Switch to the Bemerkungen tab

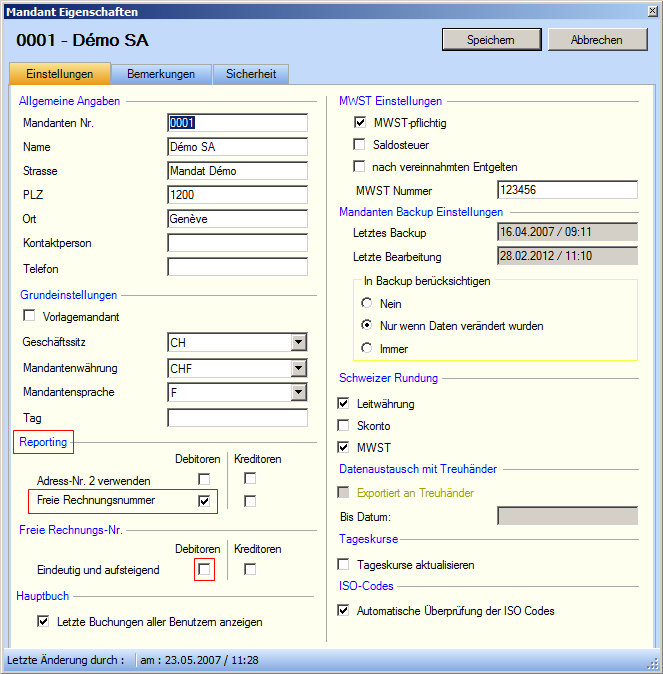click(x=161, y=75)
